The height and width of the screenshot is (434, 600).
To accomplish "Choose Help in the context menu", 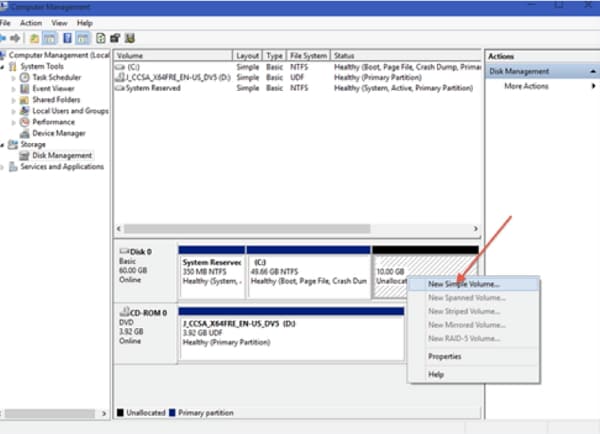I will click(x=474, y=374).
